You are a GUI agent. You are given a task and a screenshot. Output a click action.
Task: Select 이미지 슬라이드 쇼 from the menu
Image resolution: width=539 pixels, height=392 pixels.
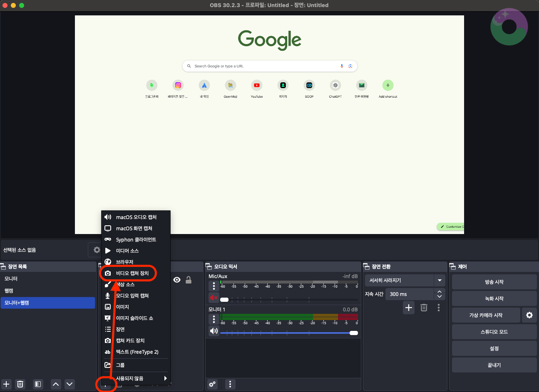tap(136, 318)
